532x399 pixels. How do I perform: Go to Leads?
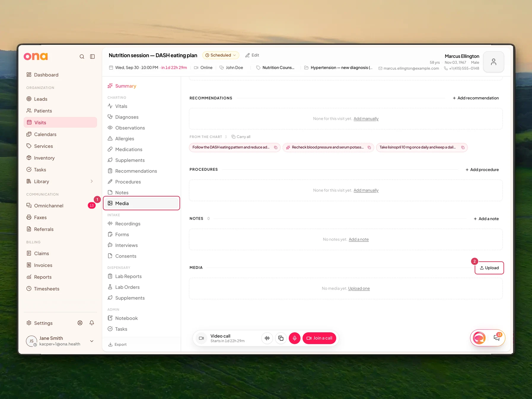click(60, 99)
